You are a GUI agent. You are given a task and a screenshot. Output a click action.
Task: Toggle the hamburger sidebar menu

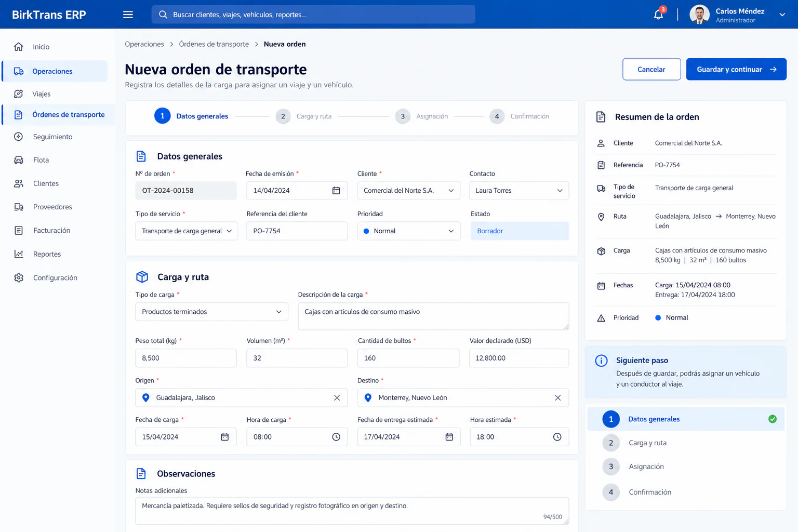[x=128, y=15]
